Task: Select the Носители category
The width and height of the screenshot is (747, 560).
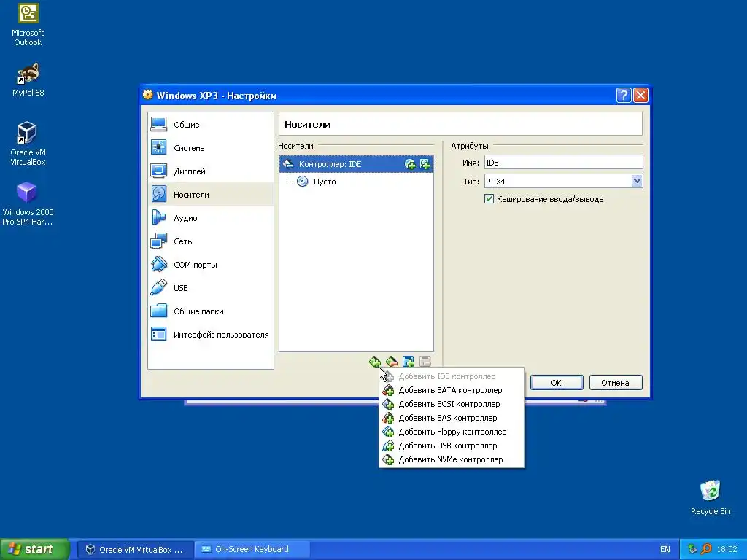Action: (211, 194)
